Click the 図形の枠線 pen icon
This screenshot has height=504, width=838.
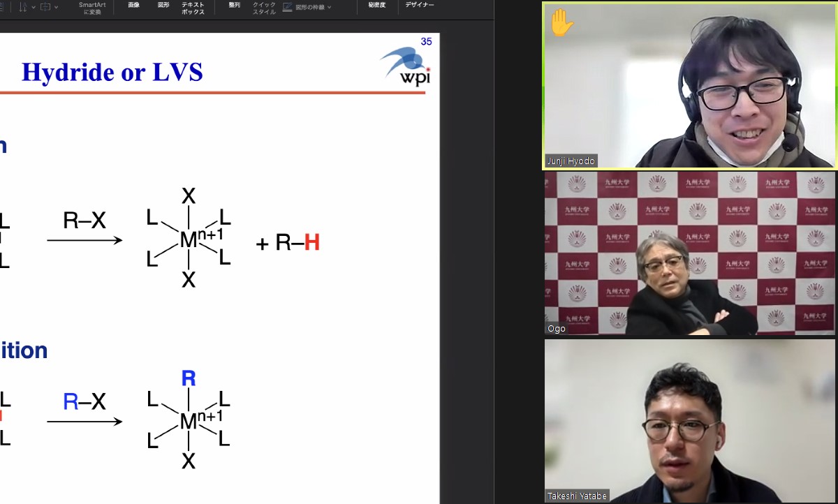pos(288,7)
